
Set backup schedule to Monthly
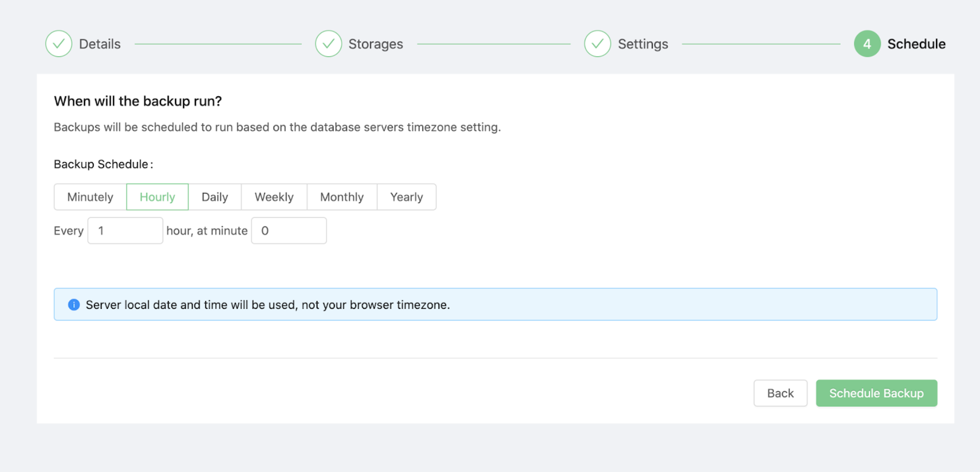pos(342,197)
